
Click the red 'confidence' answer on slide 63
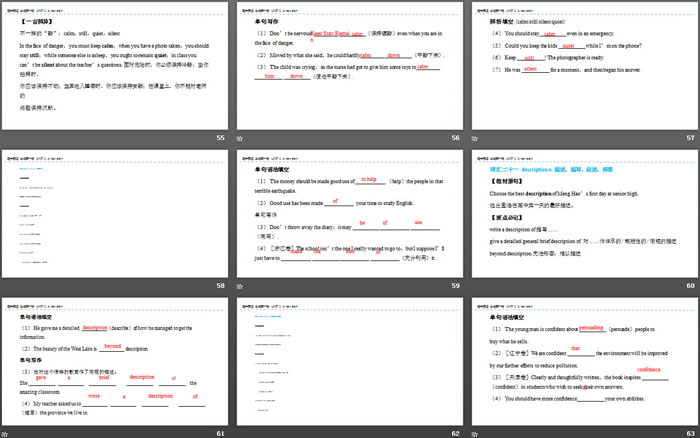click(649, 370)
